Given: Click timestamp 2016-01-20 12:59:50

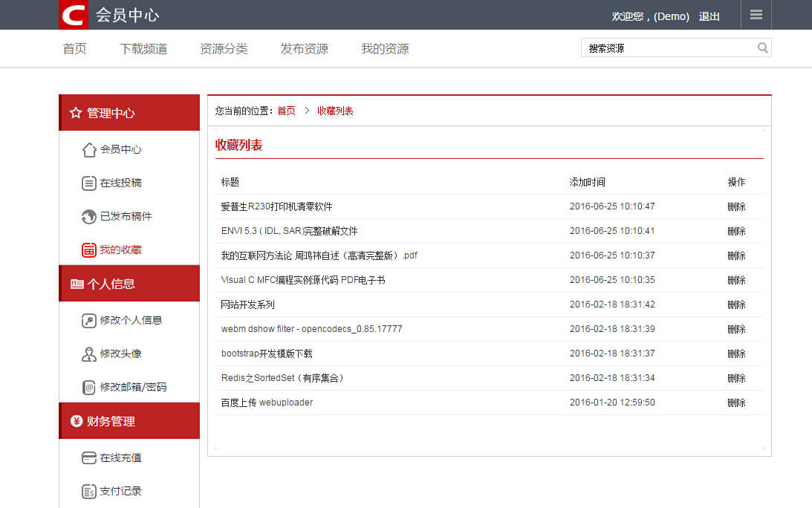Looking at the screenshot, I should click(x=612, y=403).
